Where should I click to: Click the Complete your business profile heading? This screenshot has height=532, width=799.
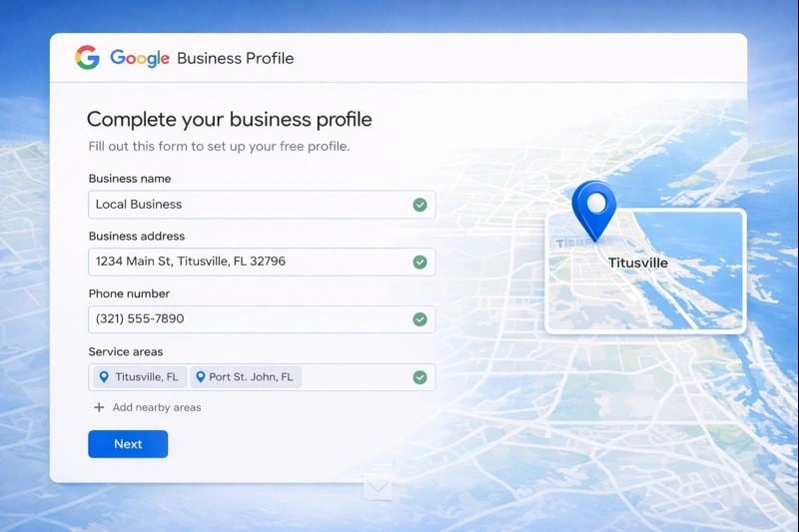point(230,120)
